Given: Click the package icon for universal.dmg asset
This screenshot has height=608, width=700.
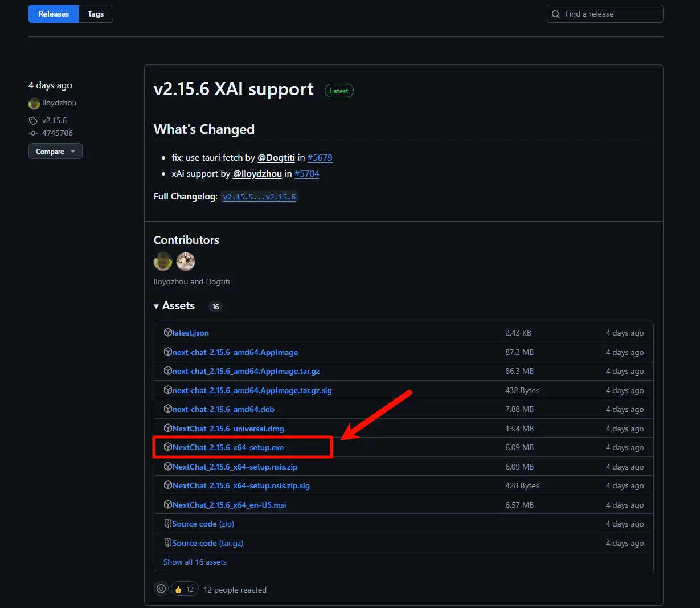Looking at the screenshot, I should [x=168, y=429].
